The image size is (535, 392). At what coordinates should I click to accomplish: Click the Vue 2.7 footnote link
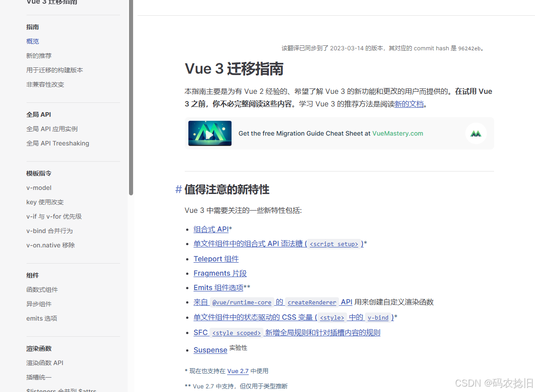(238, 371)
